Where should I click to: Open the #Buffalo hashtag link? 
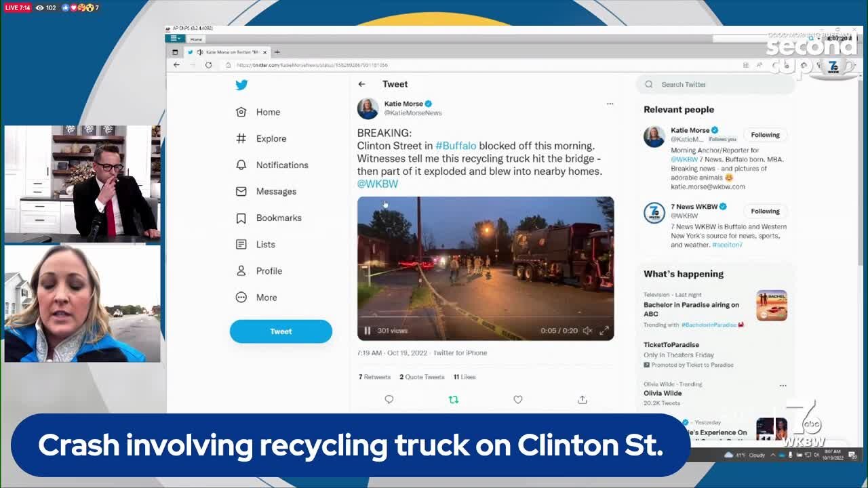pos(456,146)
